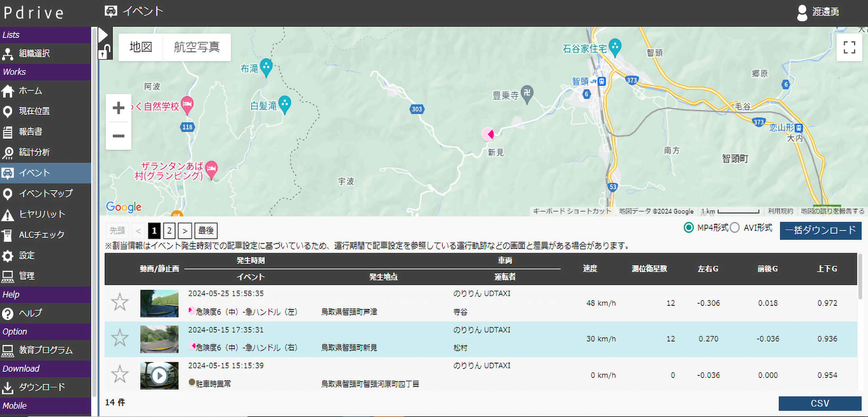Expand the side panel arrow at map corner
This screenshot has width=868, height=417.
(103, 35)
